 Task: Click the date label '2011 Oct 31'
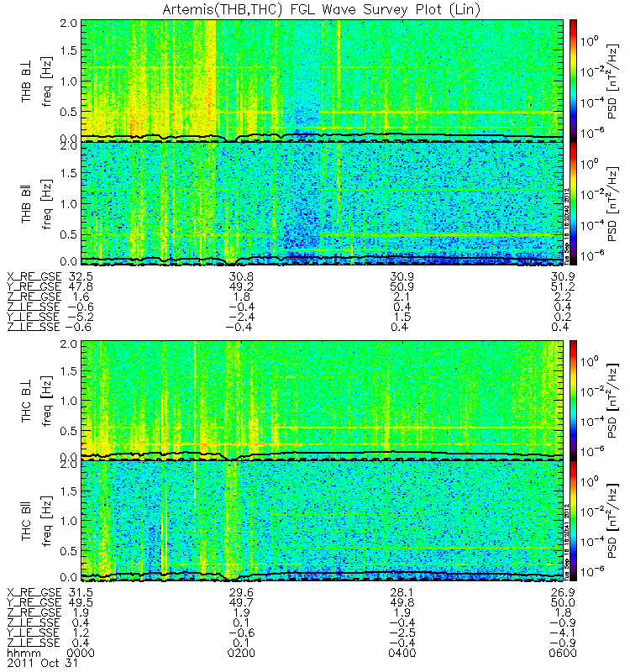click(43, 664)
